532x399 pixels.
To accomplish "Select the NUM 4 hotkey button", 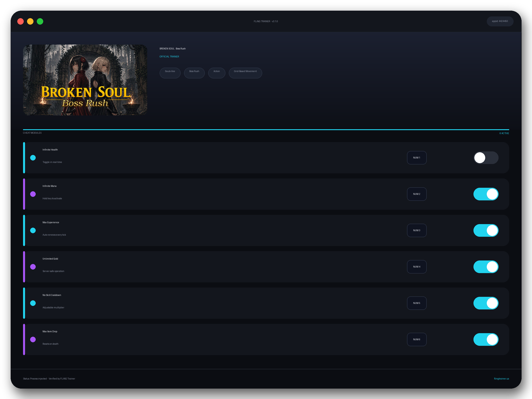I will pyautogui.click(x=417, y=267).
